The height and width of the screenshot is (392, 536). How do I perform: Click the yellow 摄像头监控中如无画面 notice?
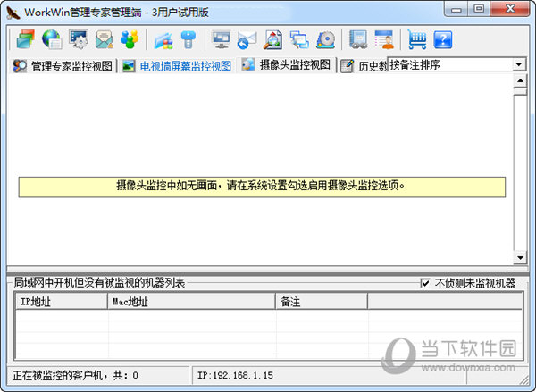262,187
